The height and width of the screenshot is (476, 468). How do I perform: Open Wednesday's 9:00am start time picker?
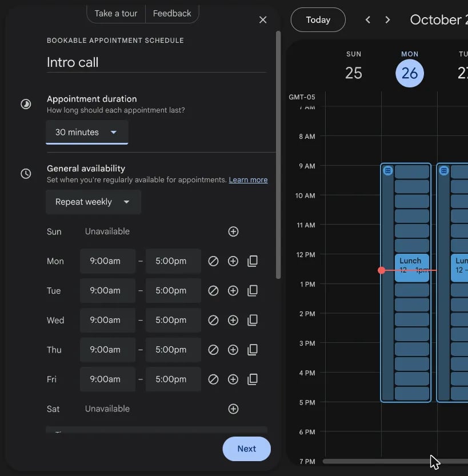point(108,320)
